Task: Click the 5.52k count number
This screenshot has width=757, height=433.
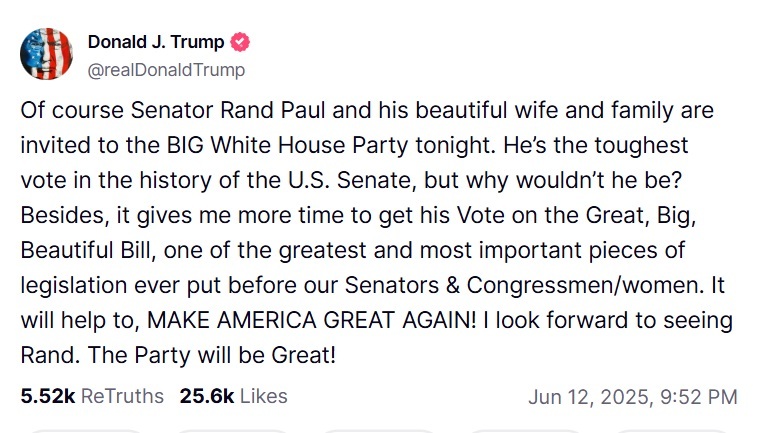Action: 48,396
